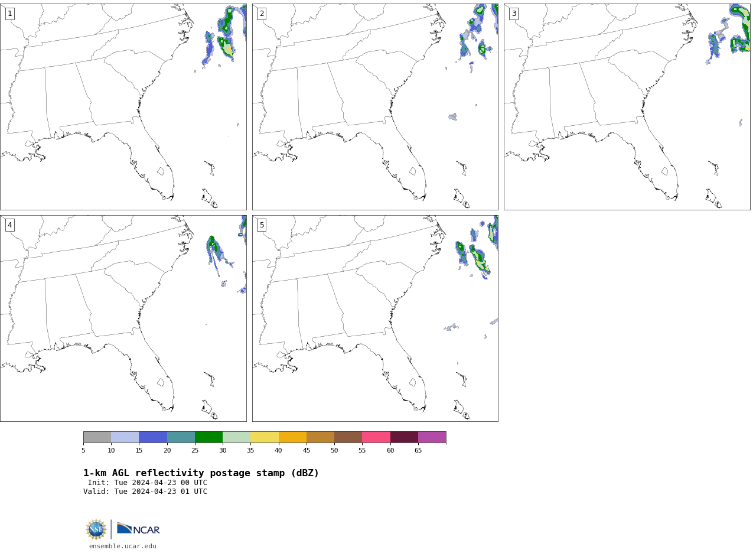756x553 pixels.
Task: Click the NSF logo icon
Action: click(x=96, y=529)
